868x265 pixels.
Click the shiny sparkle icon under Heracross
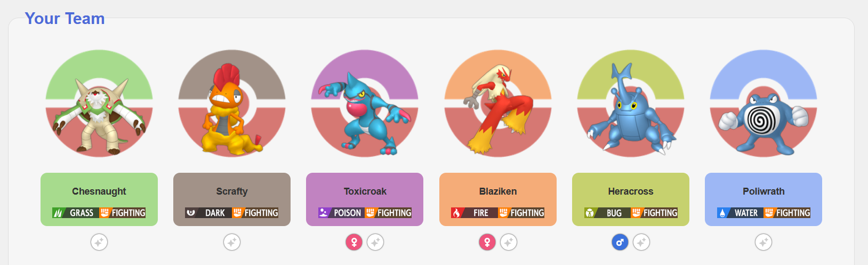641,242
